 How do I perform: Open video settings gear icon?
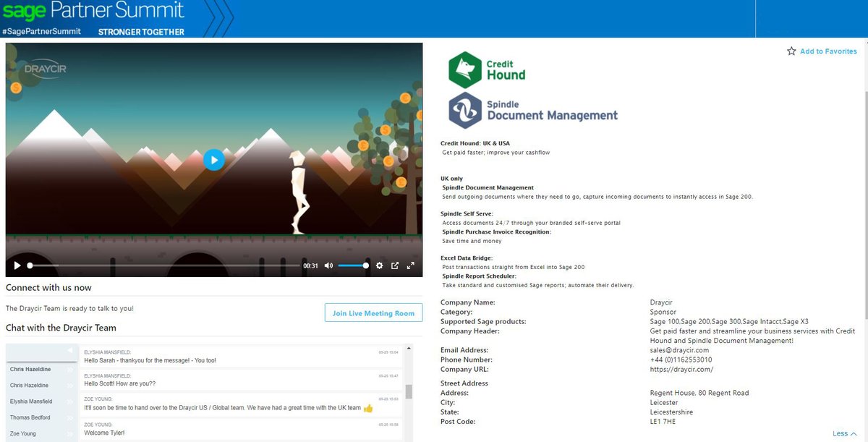379,265
